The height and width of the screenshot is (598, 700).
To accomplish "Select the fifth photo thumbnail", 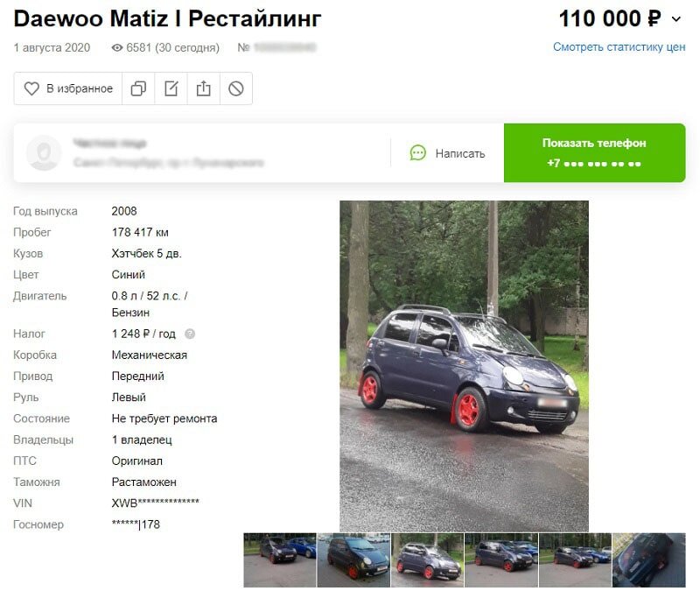I will (x=576, y=560).
